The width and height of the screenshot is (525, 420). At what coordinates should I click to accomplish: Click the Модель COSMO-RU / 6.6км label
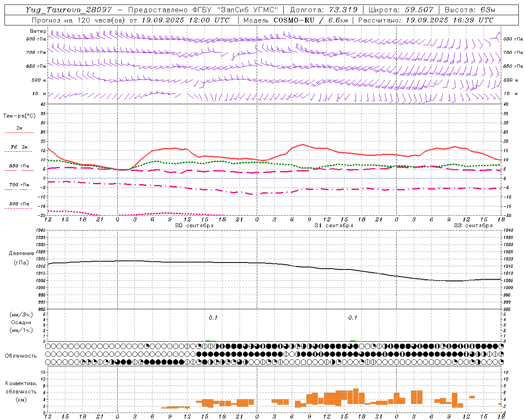click(295, 20)
